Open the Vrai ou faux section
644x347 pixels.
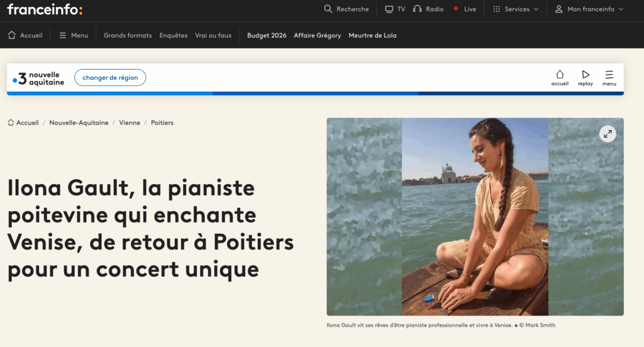point(213,35)
